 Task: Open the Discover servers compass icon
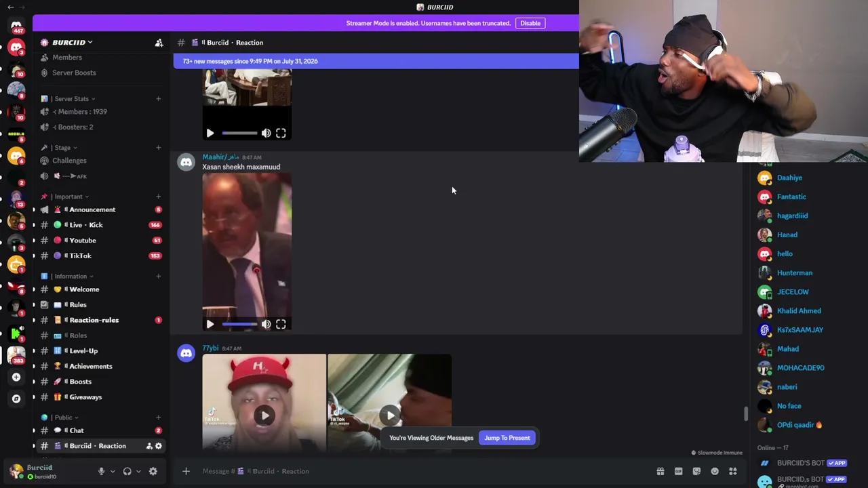pos(16,399)
